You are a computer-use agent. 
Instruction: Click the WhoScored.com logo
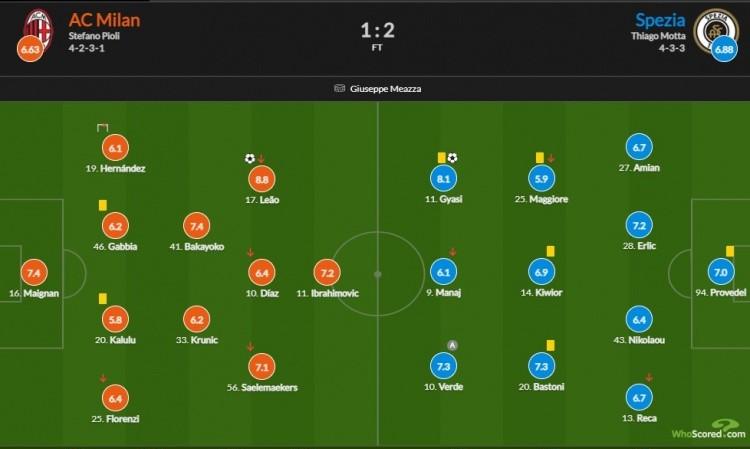[x=709, y=430]
